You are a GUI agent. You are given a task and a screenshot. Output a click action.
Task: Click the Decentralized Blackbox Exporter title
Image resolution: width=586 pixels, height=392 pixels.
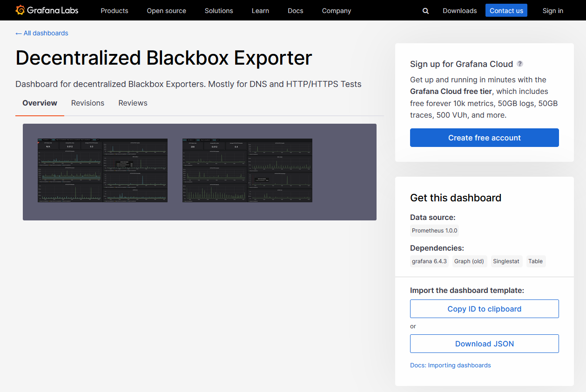(x=164, y=58)
